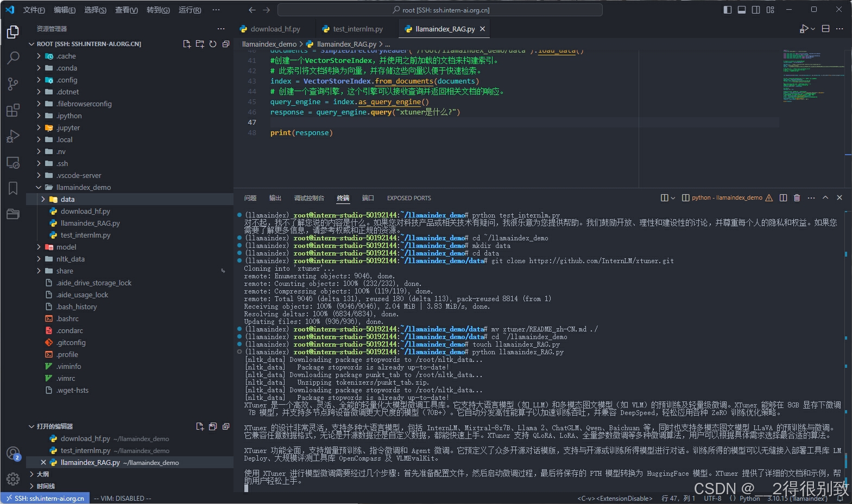Open the Bookmarks view in activity bar
This screenshot has height=504, width=852.
(13, 188)
